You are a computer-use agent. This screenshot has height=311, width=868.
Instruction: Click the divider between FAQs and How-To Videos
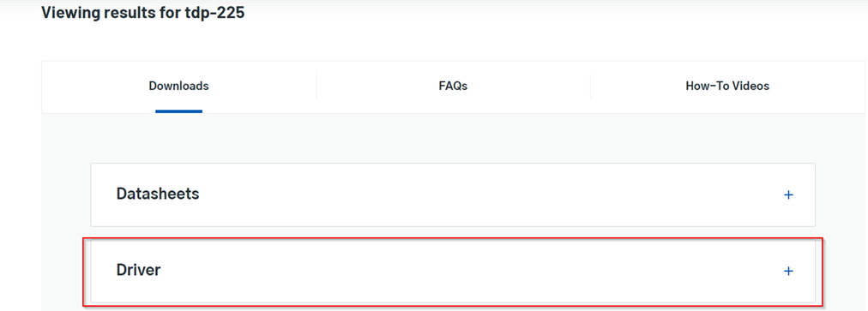pyautogui.click(x=590, y=87)
